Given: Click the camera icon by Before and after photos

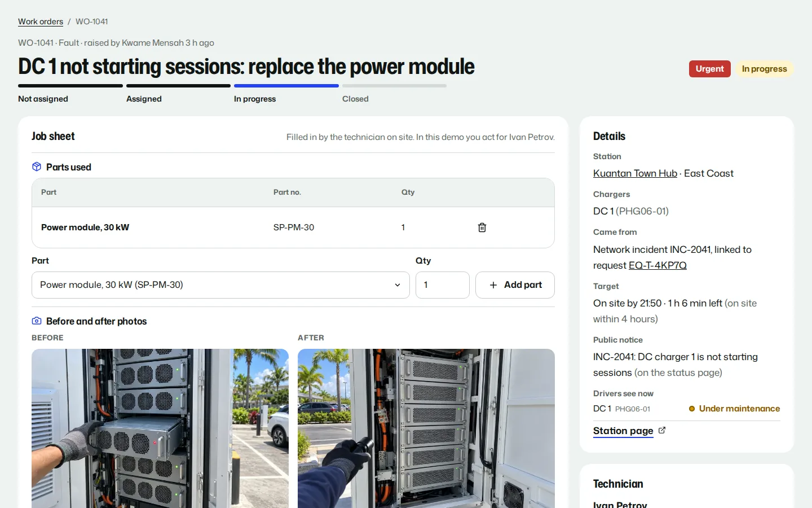Looking at the screenshot, I should point(37,321).
